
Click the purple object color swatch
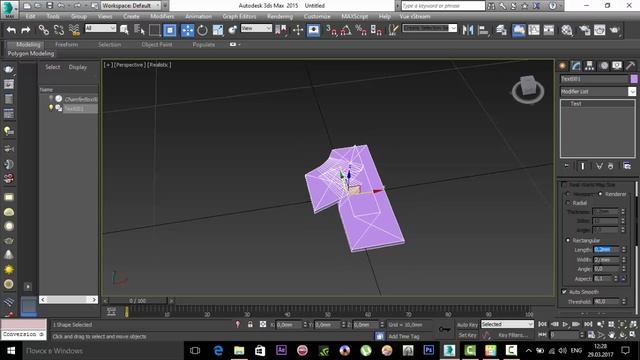[634, 79]
